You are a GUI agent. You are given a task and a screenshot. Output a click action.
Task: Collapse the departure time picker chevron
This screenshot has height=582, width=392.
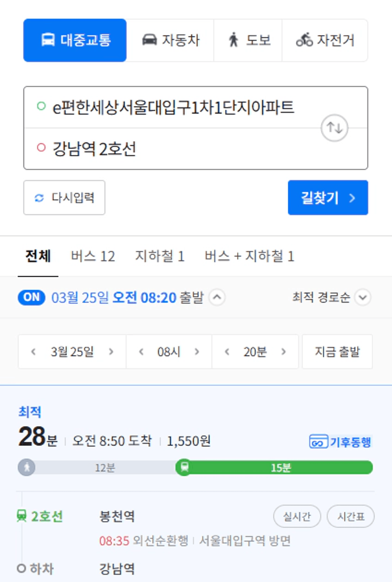point(217,298)
